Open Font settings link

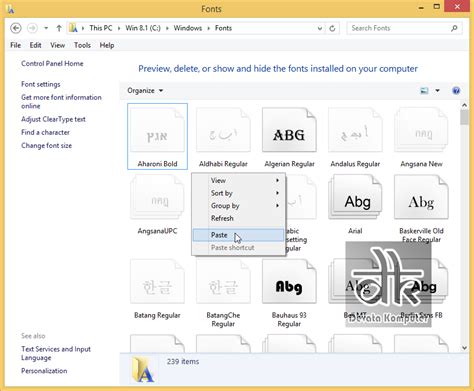coord(41,84)
